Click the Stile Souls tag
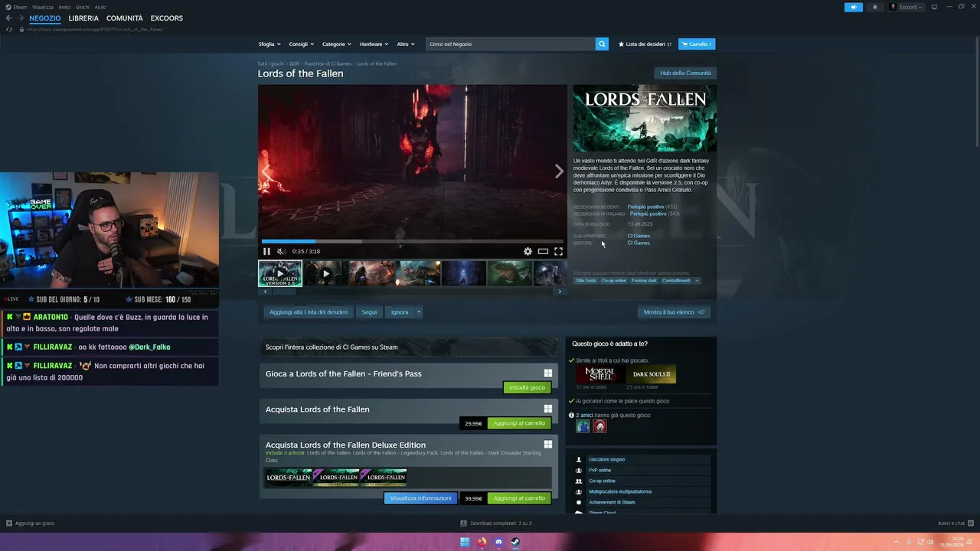Image resolution: width=980 pixels, height=551 pixels. pos(586,280)
